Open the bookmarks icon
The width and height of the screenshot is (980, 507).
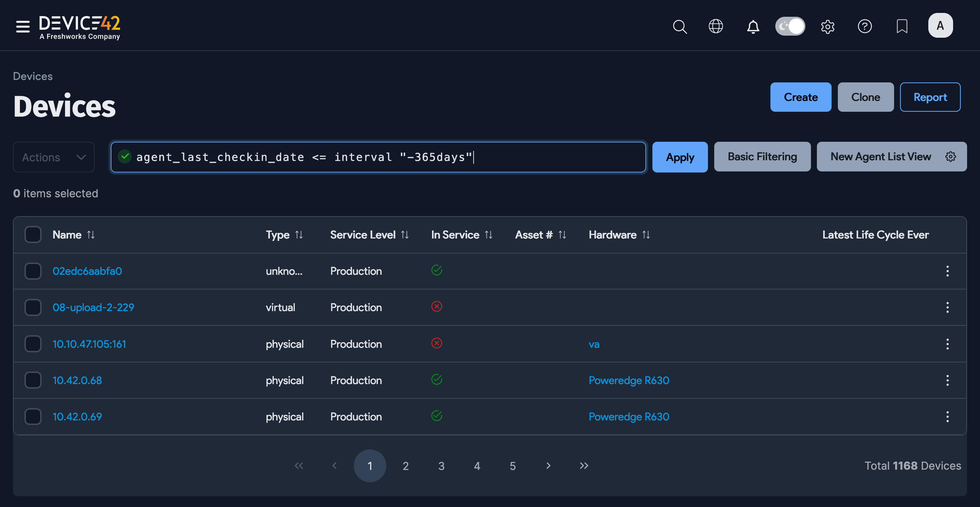[x=902, y=26]
